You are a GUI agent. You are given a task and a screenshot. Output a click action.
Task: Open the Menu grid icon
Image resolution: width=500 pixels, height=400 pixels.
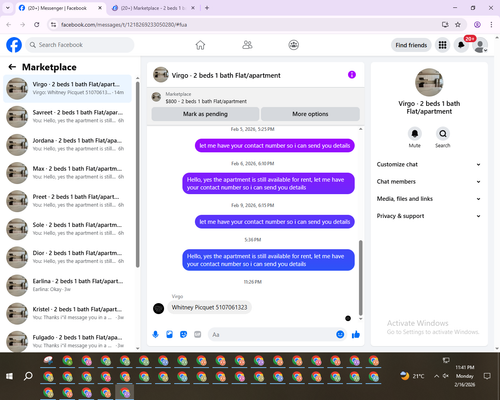(442, 45)
